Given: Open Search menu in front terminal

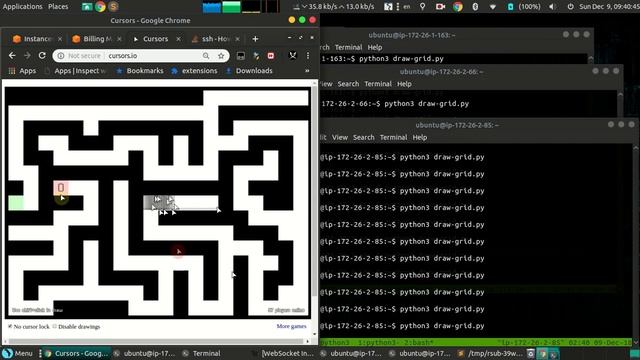Looking at the screenshot, I should click(364, 138).
